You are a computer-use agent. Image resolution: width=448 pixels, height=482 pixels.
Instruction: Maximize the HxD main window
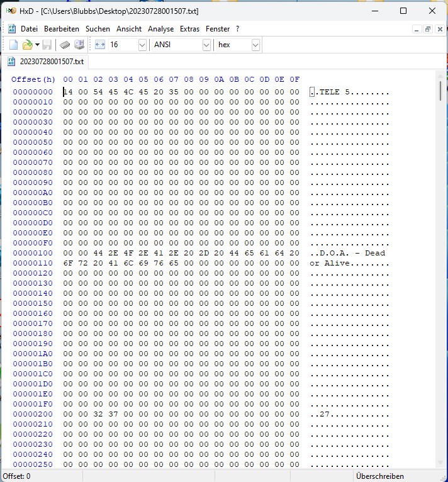403,11
